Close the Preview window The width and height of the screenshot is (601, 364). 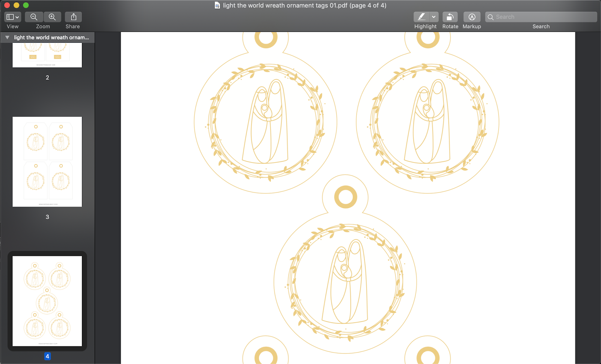click(7, 5)
